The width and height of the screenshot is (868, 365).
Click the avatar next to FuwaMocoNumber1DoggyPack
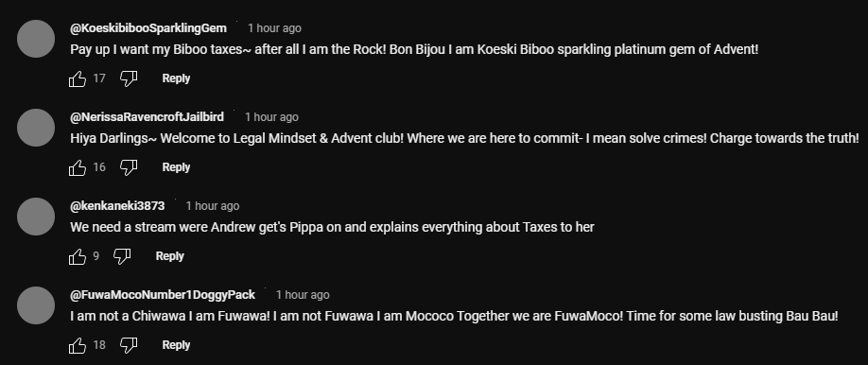click(x=36, y=305)
